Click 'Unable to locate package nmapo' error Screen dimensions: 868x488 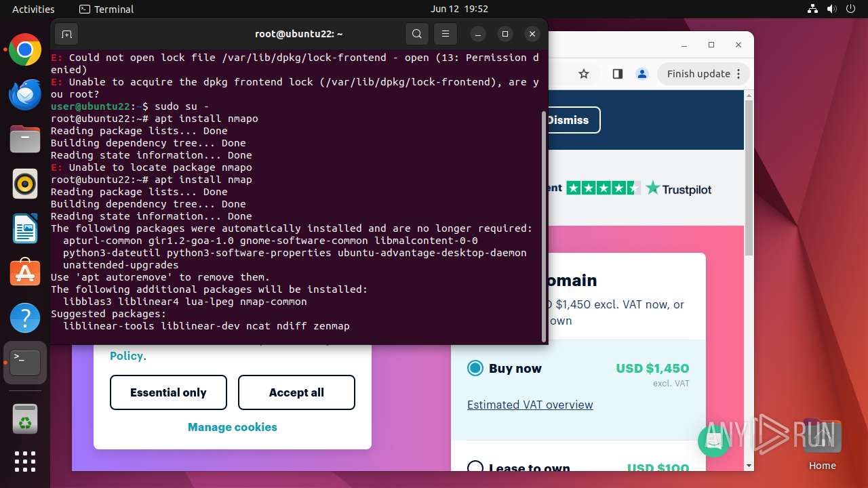tap(151, 167)
